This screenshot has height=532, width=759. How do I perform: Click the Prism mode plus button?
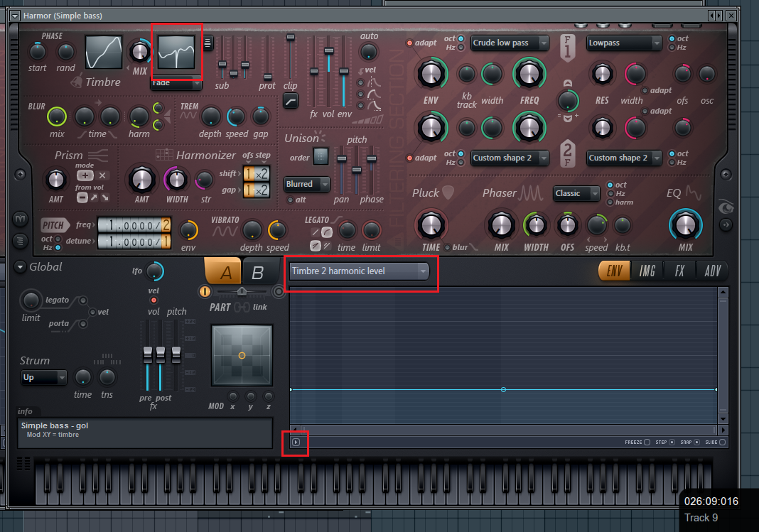point(85,175)
